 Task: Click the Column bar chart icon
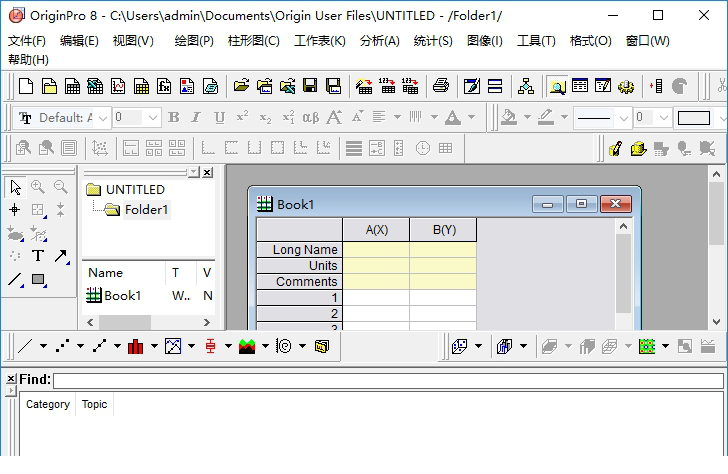coord(136,346)
